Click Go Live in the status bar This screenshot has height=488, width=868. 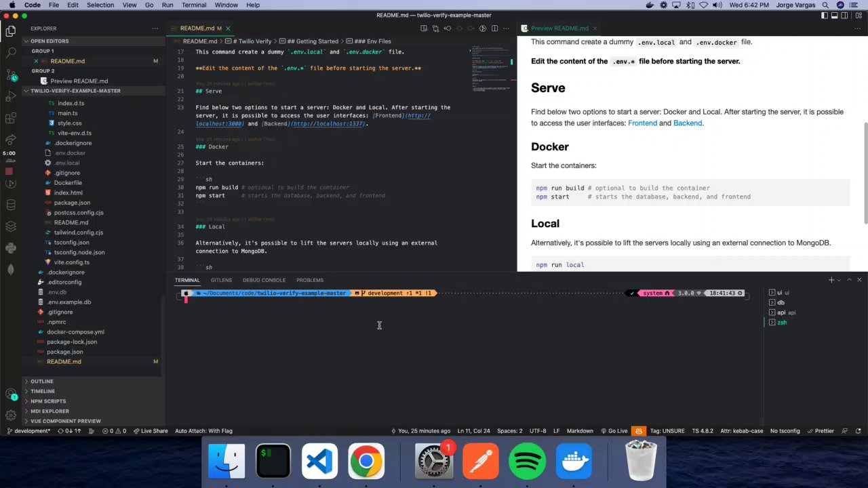[x=614, y=431]
